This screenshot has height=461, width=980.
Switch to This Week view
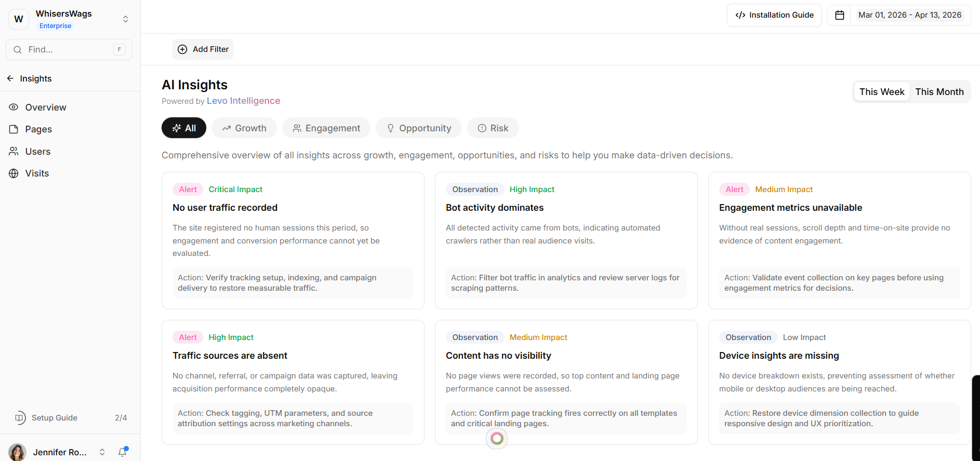[882, 92]
